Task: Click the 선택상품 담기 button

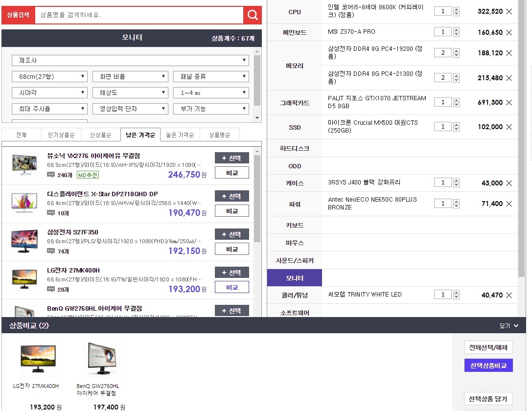Action: click(x=488, y=399)
